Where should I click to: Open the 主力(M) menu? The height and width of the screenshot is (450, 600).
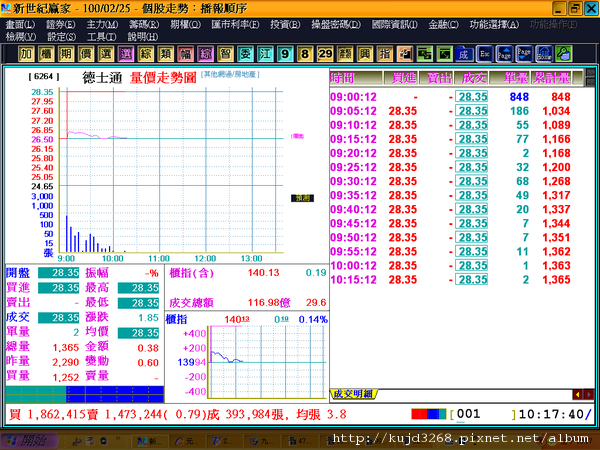click(x=102, y=25)
